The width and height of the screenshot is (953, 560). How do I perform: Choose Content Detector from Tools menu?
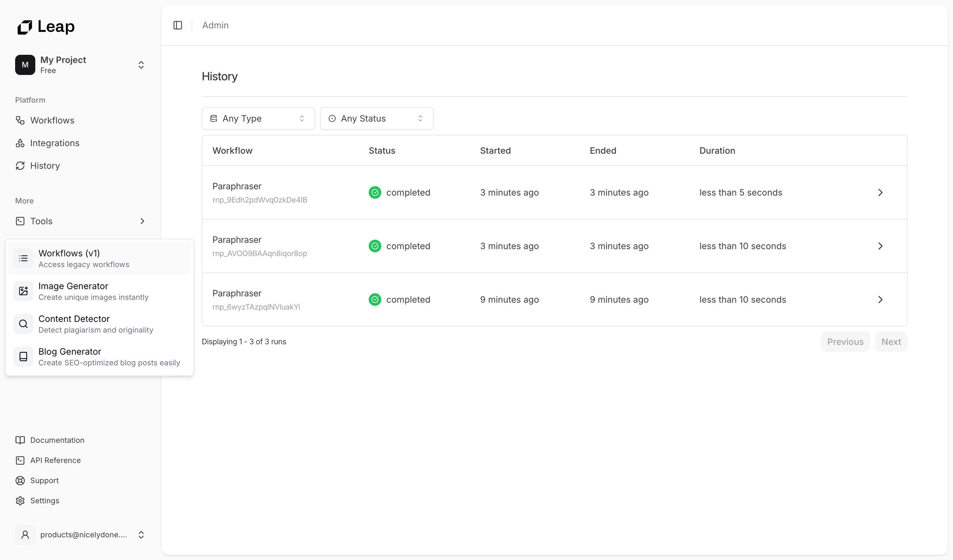[x=100, y=324]
